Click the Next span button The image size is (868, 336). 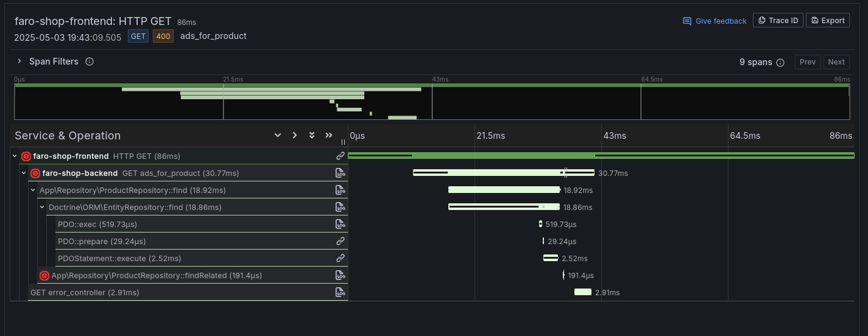coord(836,62)
